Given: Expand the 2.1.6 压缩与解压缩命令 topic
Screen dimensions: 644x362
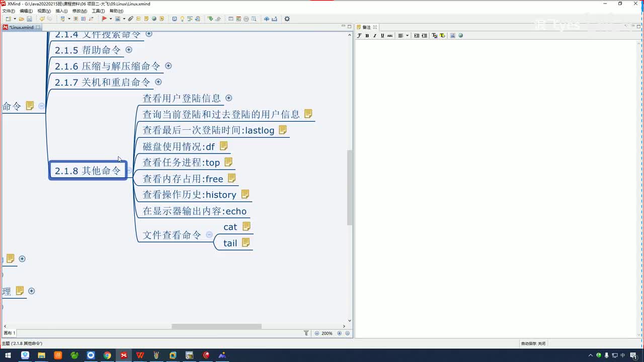Looking at the screenshot, I should [169, 66].
